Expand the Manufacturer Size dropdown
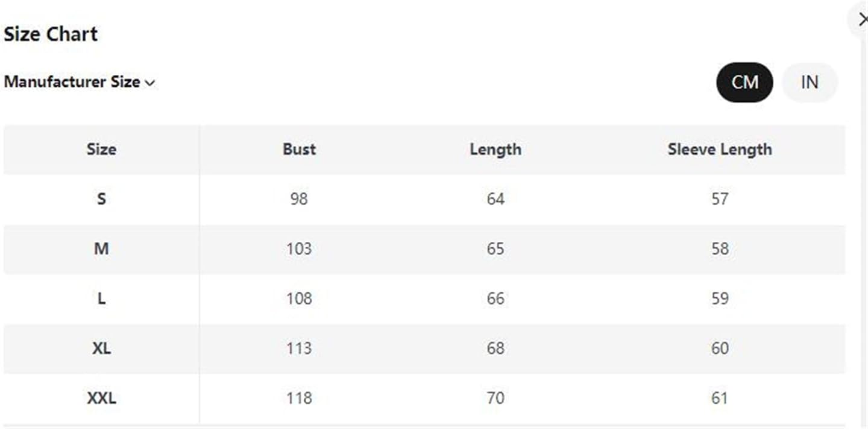The image size is (868, 430). coord(80,83)
